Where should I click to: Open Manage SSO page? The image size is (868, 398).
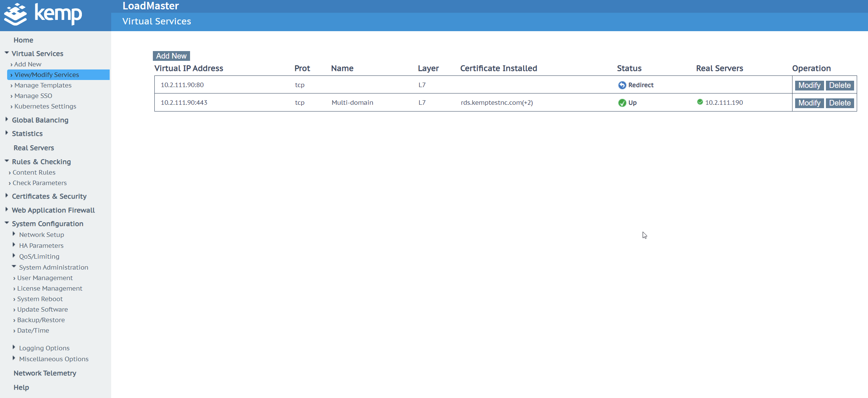33,96
